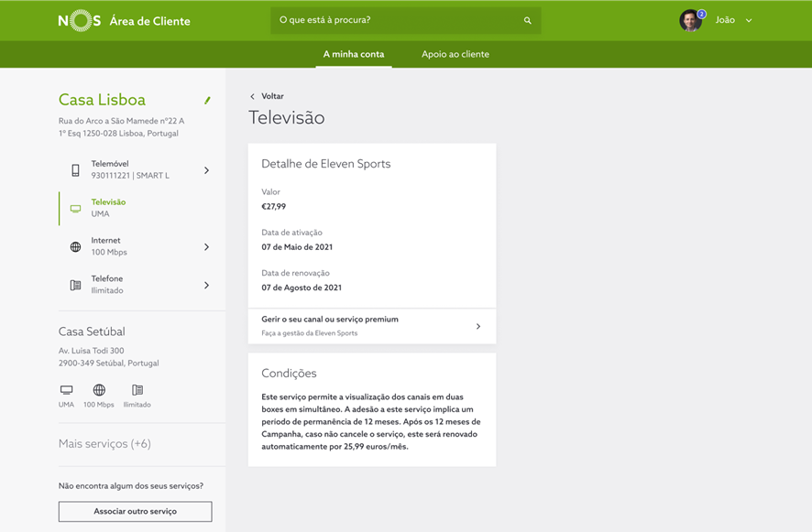Click the search magnifier icon

tap(527, 21)
